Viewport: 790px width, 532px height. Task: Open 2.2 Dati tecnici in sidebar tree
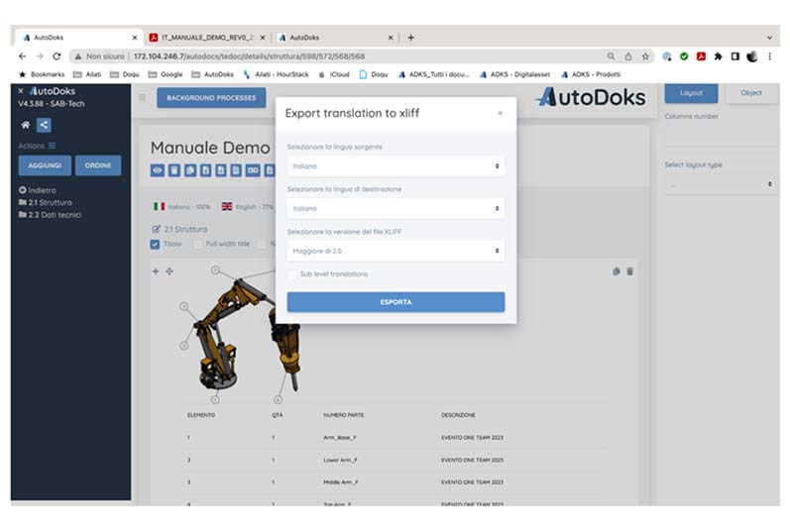[50, 215]
